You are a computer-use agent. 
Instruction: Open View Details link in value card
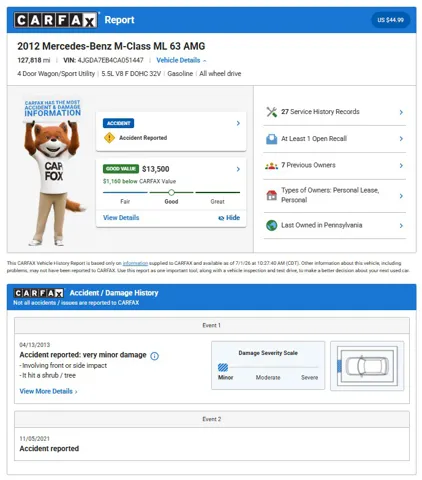pyautogui.click(x=121, y=218)
